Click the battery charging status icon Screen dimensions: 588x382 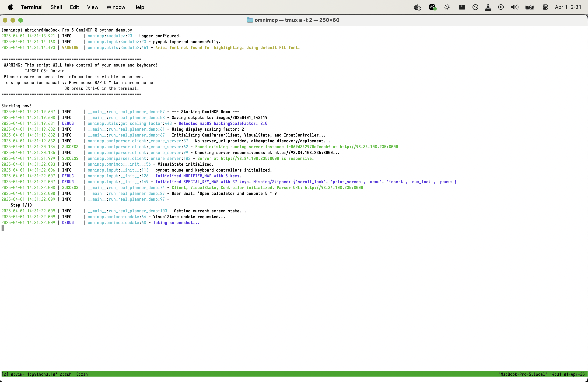530,7
